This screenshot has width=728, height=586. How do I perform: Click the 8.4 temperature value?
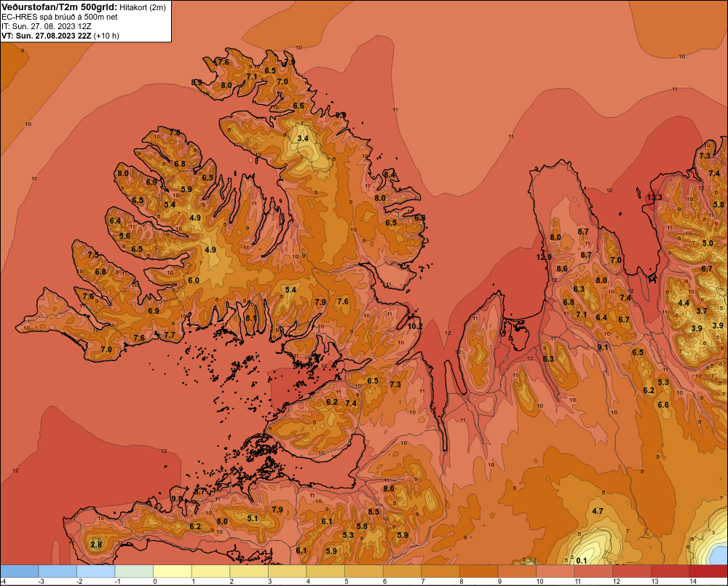(x=389, y=175)
